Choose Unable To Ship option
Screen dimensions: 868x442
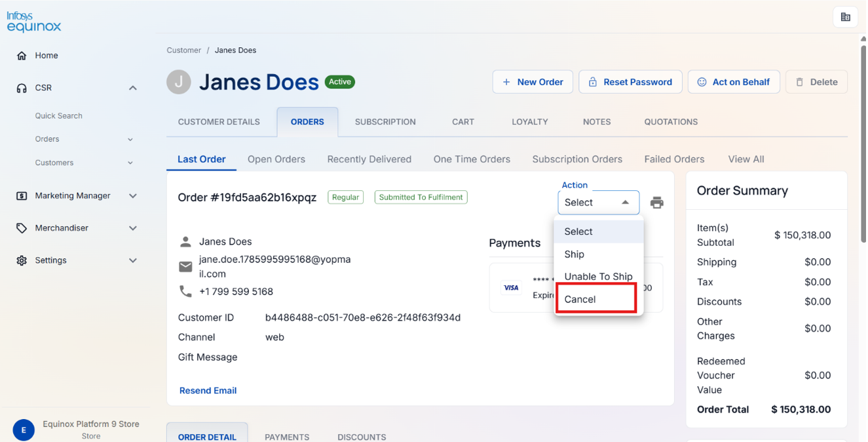(x=599, y=277)
